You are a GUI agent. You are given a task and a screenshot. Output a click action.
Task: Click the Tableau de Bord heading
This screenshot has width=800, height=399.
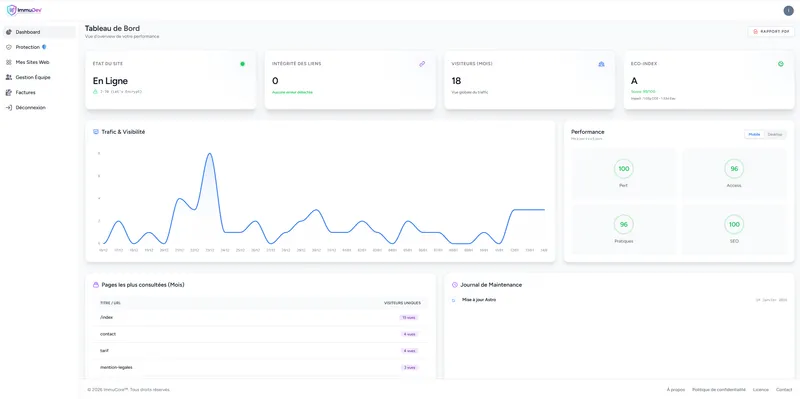(112, 29)
